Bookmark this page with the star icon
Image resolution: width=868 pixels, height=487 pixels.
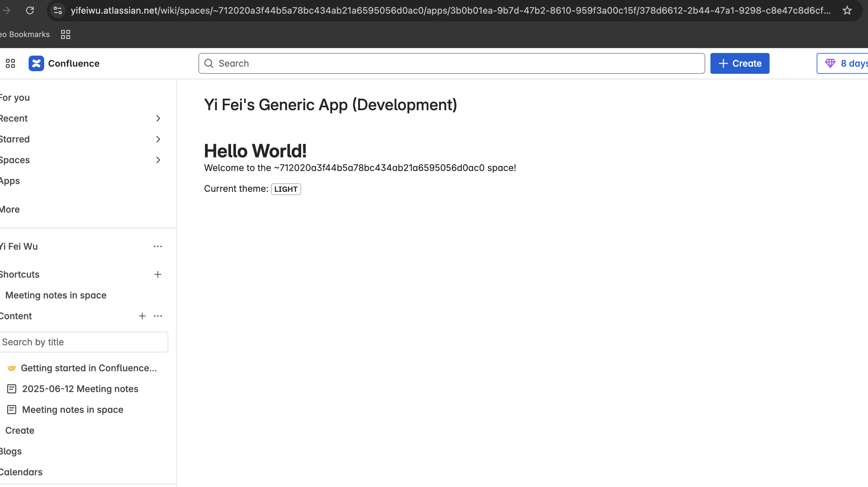pyautogui.click(x=847, y=10)
